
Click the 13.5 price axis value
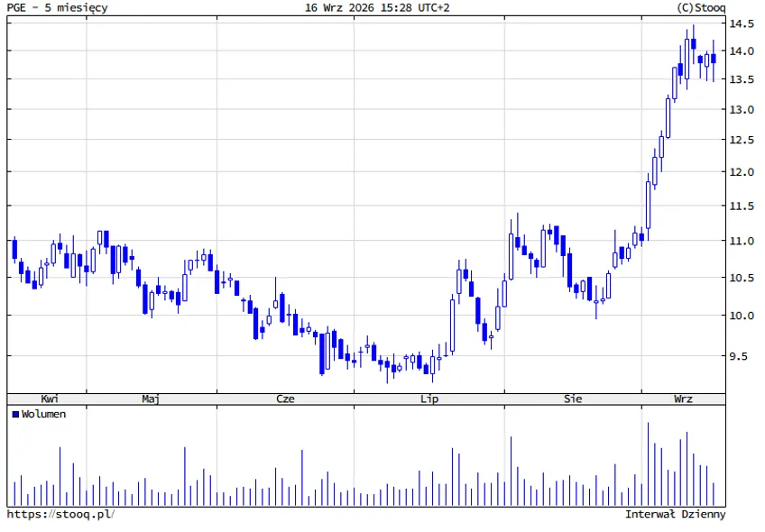(742, 79)
